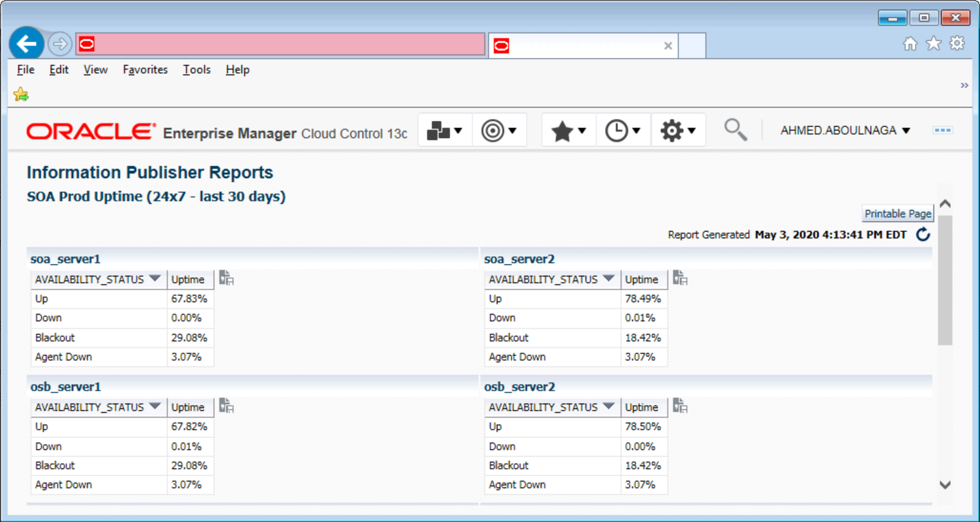Open the Favorites star menu

pos(568,131)
